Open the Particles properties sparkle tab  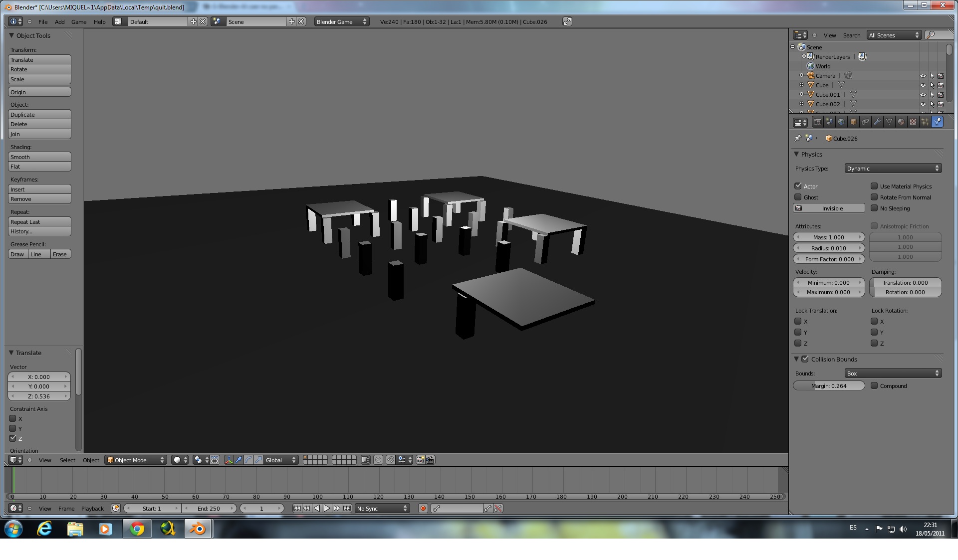coord(925,122)
